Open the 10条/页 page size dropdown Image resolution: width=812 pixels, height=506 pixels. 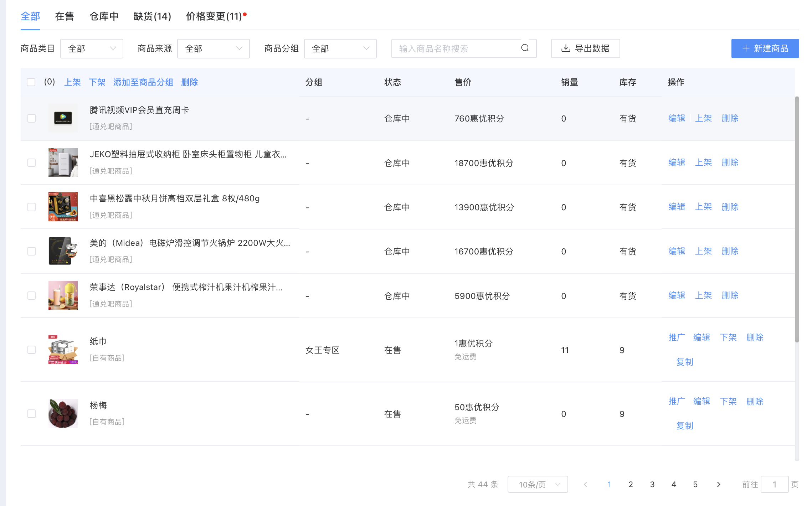click(538, 484)
